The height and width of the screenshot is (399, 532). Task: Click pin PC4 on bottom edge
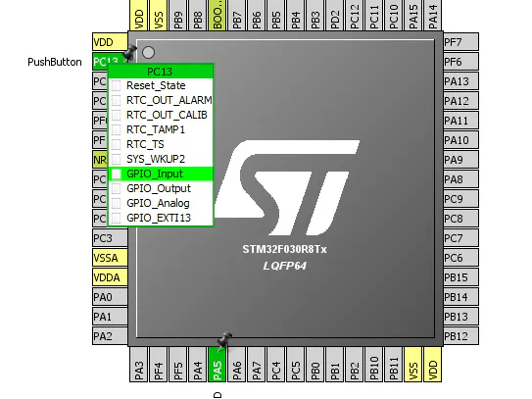276,365
